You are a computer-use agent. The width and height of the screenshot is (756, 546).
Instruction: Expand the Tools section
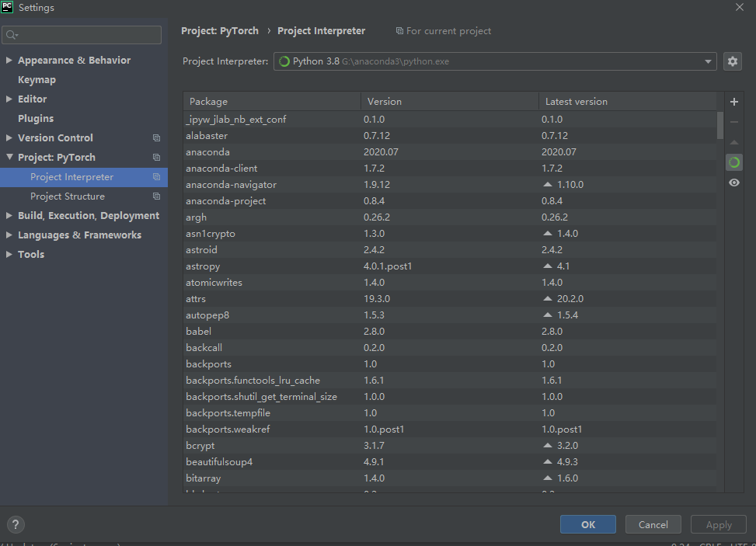click(9, 254)
